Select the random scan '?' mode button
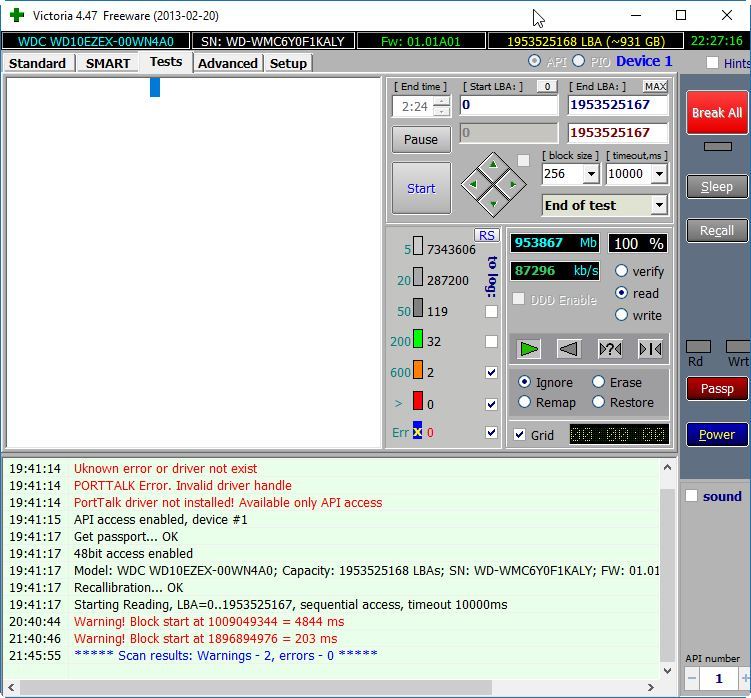The height and width of the screenshot is (698, 751). click(610, 349)
